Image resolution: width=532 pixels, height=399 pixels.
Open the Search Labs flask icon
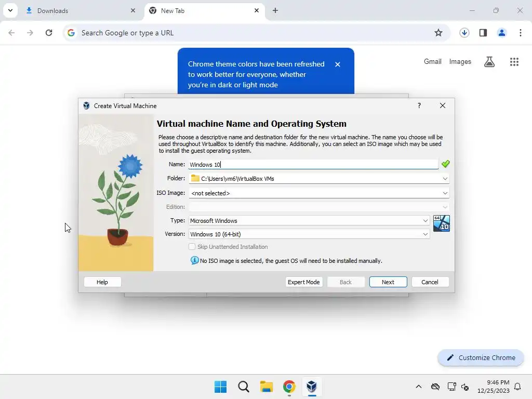pyautogui.click(x=489, y=62)
